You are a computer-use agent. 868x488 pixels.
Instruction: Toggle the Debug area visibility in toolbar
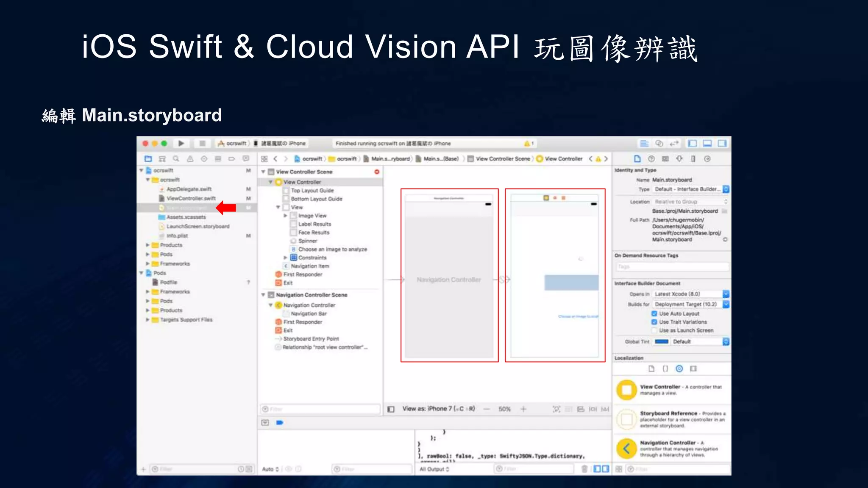point(707,143)
